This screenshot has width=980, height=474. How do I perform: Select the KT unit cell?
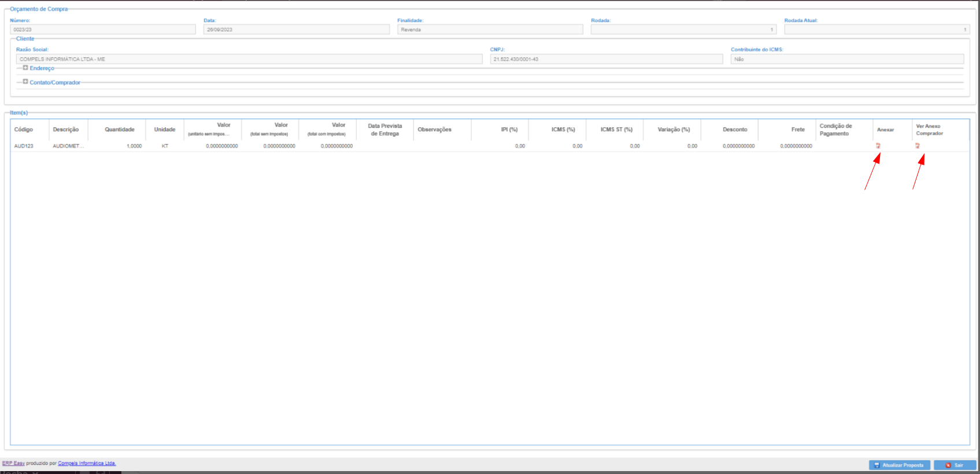pos(165,146)
